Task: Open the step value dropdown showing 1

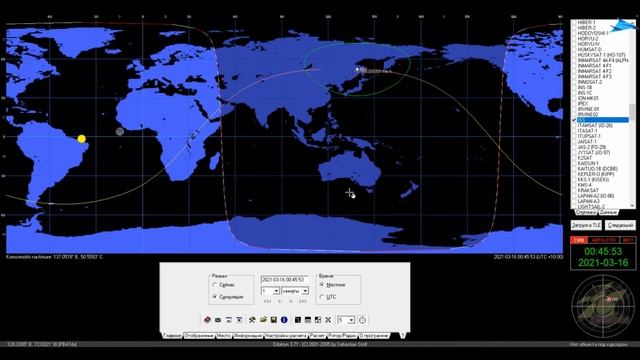Action: tap(276, 291)
